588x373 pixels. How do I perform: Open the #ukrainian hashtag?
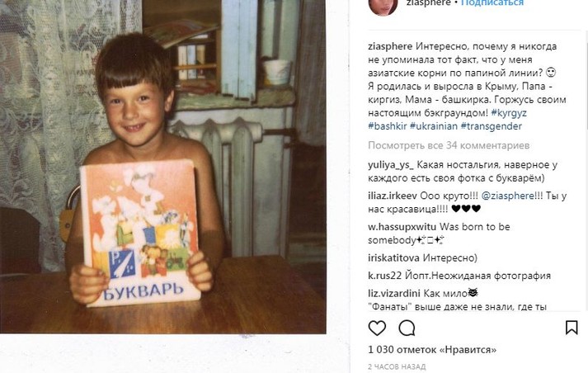tap(434, 126)
